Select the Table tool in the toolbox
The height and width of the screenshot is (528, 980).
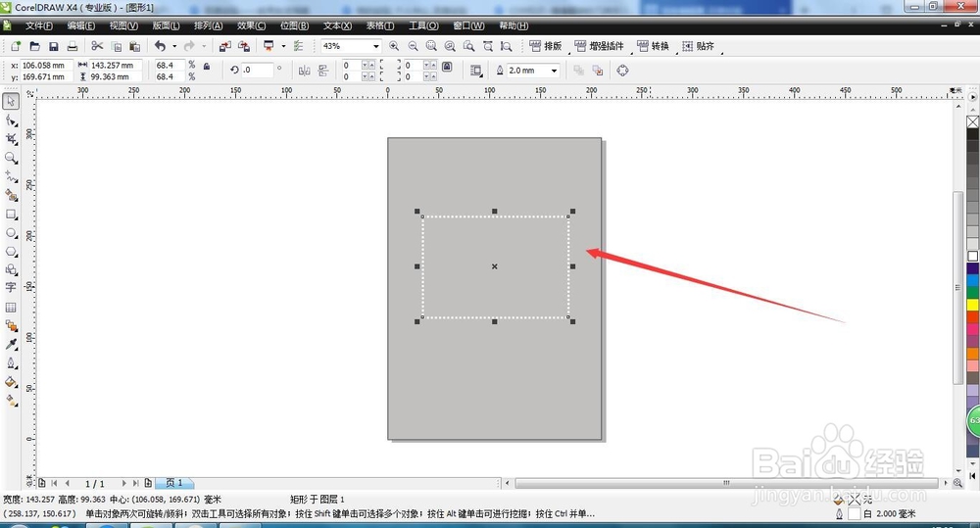coord(11,308)
